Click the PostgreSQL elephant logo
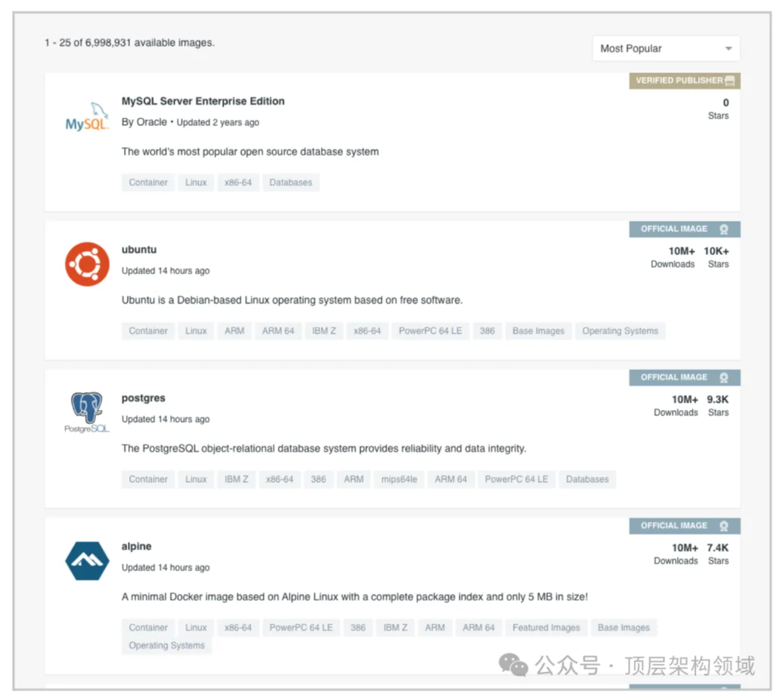782x700 pixels. click(87, 411)
